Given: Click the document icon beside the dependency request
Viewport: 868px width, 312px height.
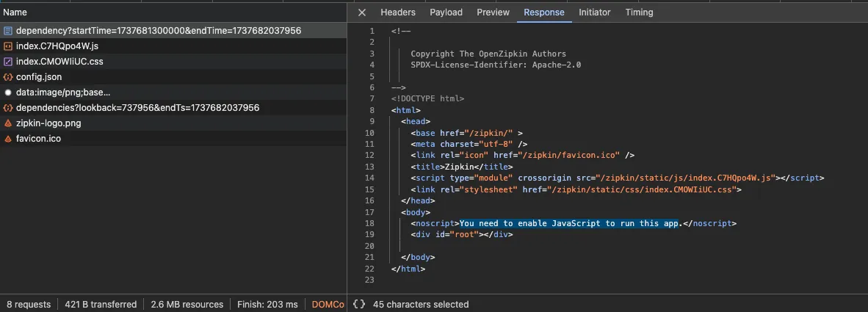Looking at the screenshot, I should point(8,31).
